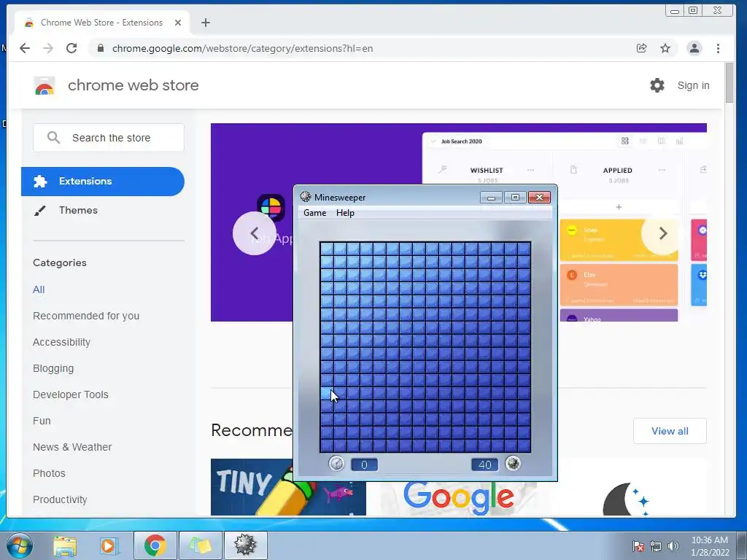747x560 pixels.
Task: Click the network tray icon
Action: 656,546
